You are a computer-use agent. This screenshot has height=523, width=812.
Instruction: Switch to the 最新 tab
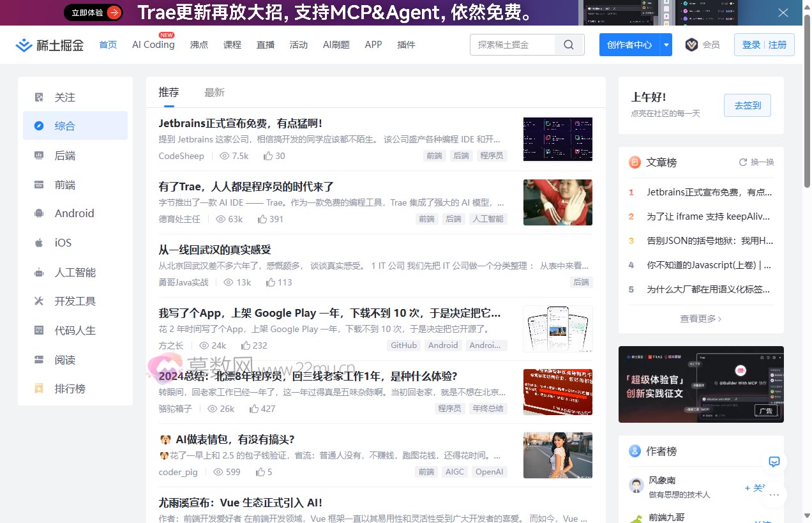click(x=214, y=92)
